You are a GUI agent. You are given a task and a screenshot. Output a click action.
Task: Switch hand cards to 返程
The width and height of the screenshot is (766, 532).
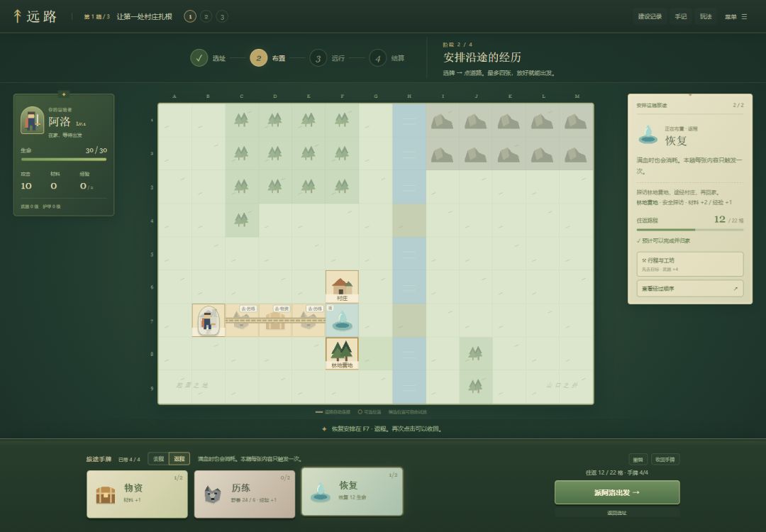(179, 459)
